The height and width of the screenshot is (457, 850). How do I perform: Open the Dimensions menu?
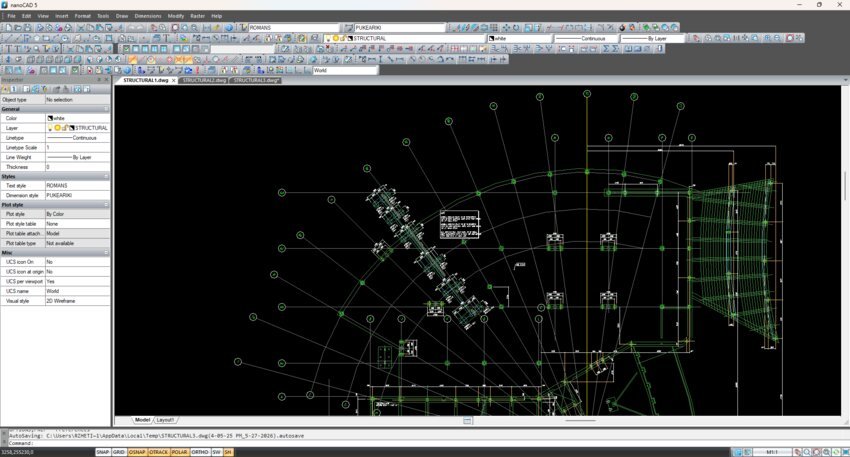[147, 16]
